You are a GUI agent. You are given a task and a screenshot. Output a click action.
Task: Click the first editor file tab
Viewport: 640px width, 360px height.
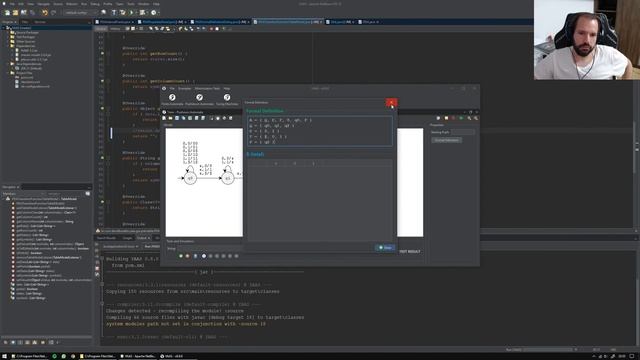pos(115,22)
